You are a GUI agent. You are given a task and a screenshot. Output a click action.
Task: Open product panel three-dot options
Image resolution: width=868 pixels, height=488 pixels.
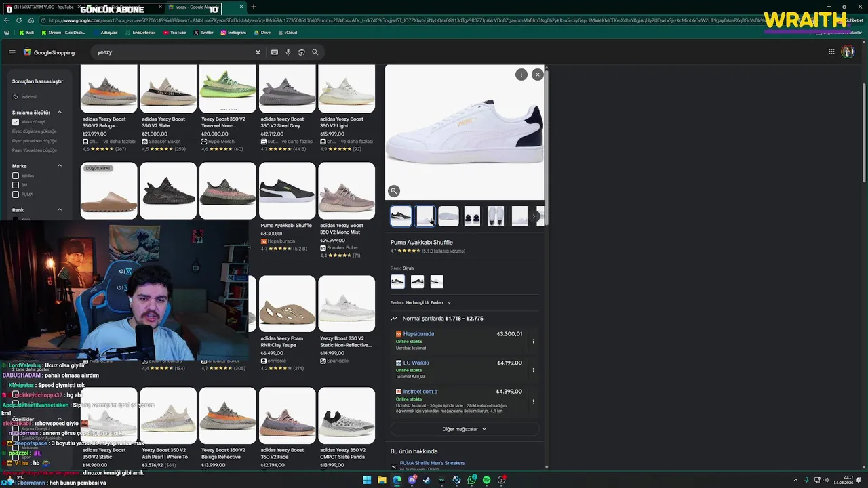[x=521, y=75]
